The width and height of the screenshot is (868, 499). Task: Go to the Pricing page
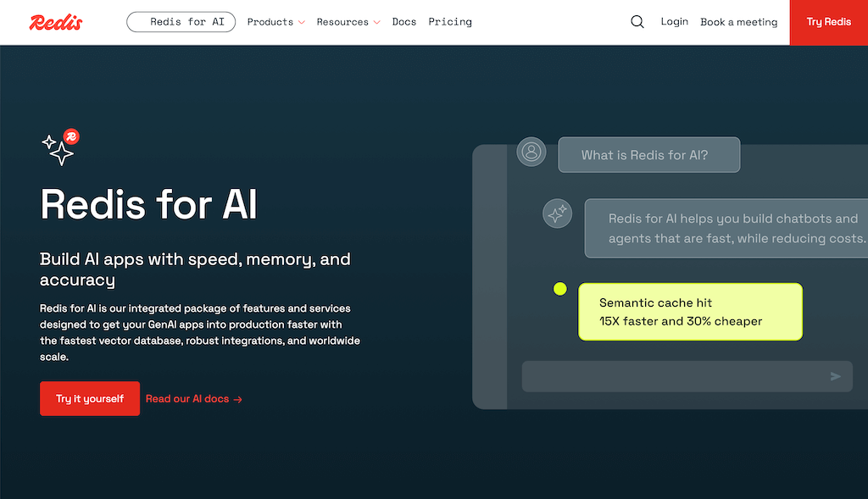[x=450, y=22]
